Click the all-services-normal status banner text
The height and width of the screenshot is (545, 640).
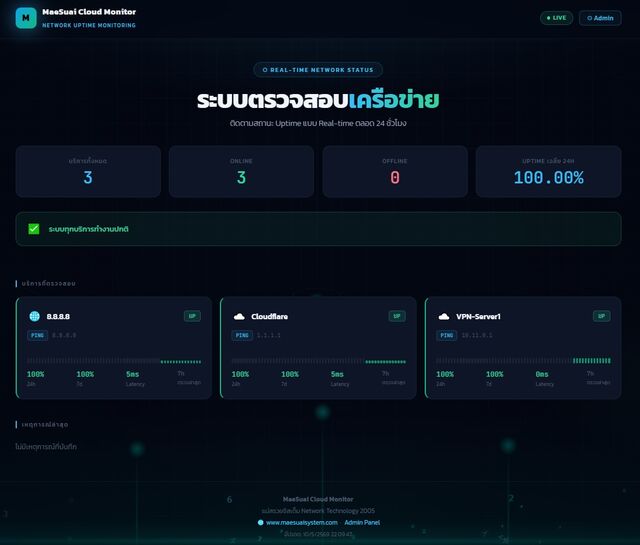89,229
